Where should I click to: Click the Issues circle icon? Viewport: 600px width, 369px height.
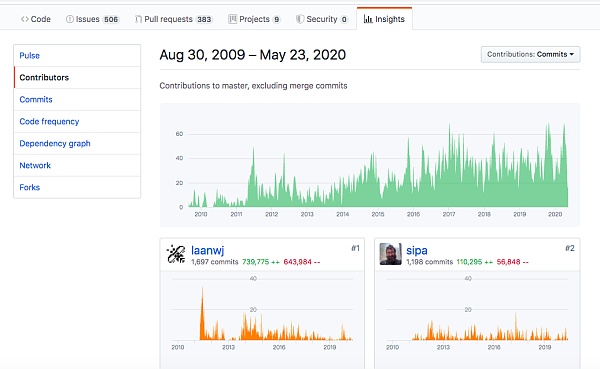pos(70,19)
